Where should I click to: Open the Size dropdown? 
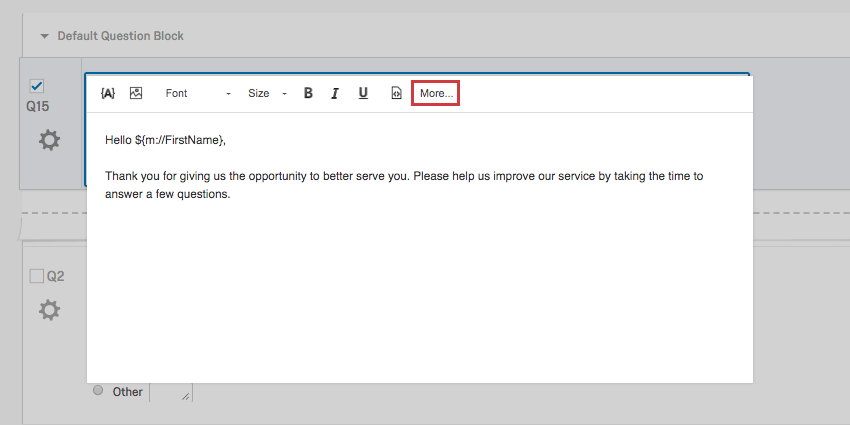pyautogui.click(x=267, y=93)
